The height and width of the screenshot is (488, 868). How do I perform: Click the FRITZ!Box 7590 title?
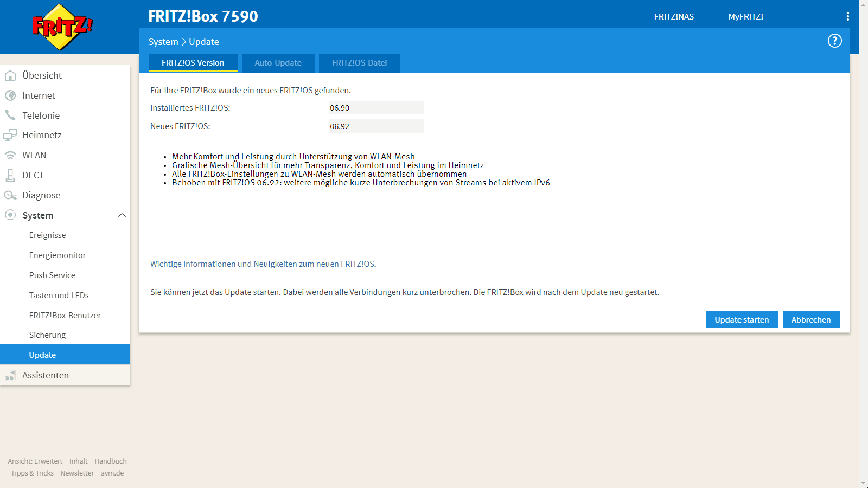coord(203,16)
